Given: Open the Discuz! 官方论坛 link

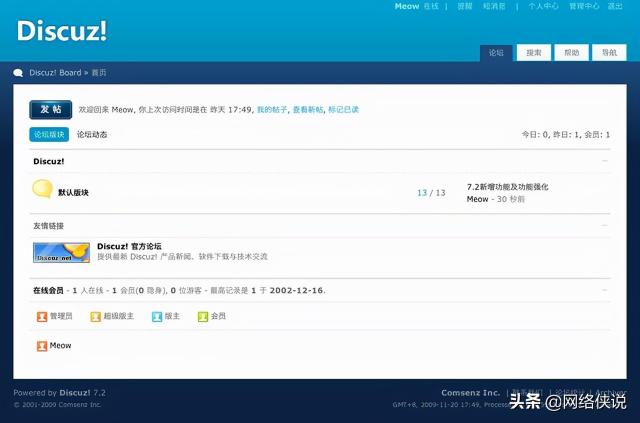Looking at the screenshot, I should (x=129, y=246).
